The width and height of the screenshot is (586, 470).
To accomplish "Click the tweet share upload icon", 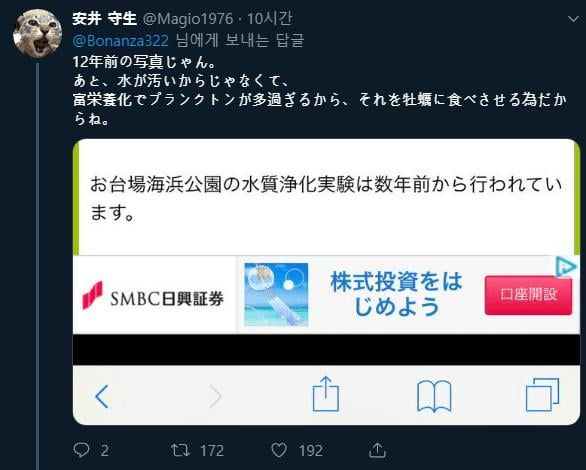I will pos(377,450).
